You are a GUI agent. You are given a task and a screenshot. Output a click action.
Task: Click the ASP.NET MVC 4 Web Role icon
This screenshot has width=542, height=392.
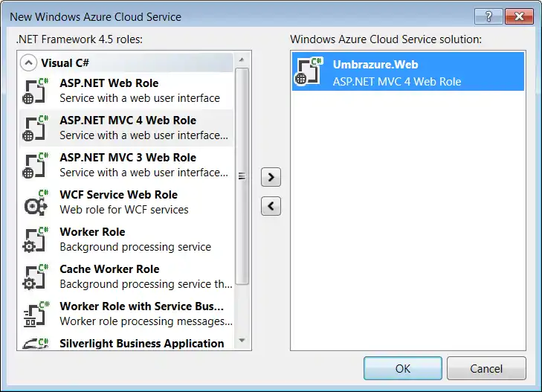36,128
